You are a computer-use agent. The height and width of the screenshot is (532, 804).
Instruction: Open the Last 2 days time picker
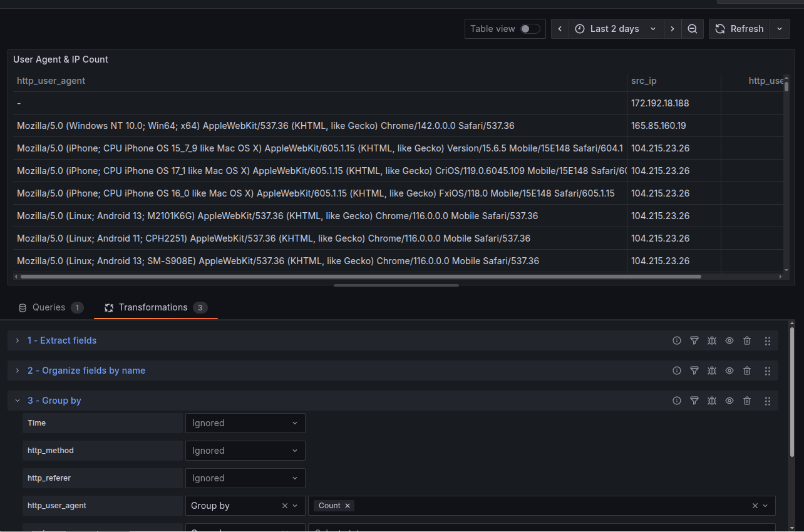616,29
